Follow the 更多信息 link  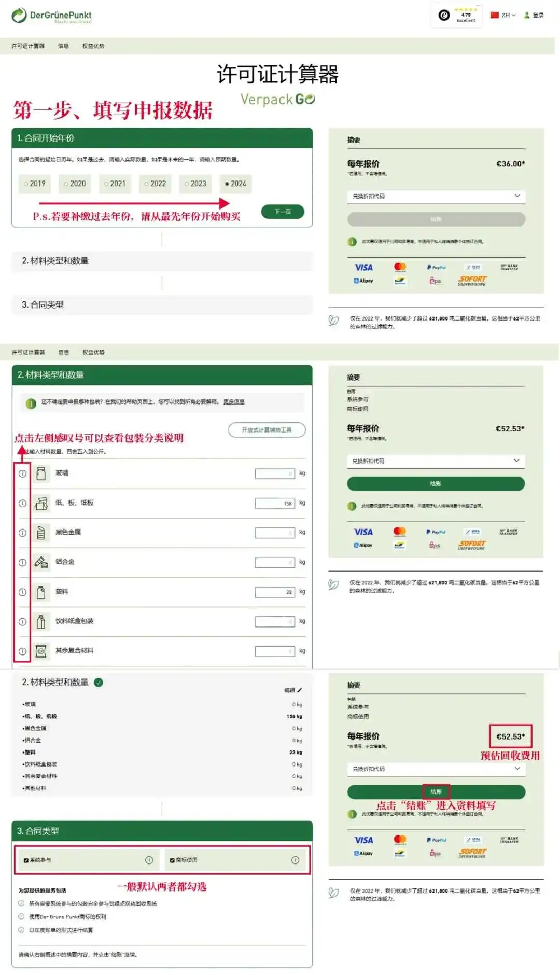tap(234, 402)
